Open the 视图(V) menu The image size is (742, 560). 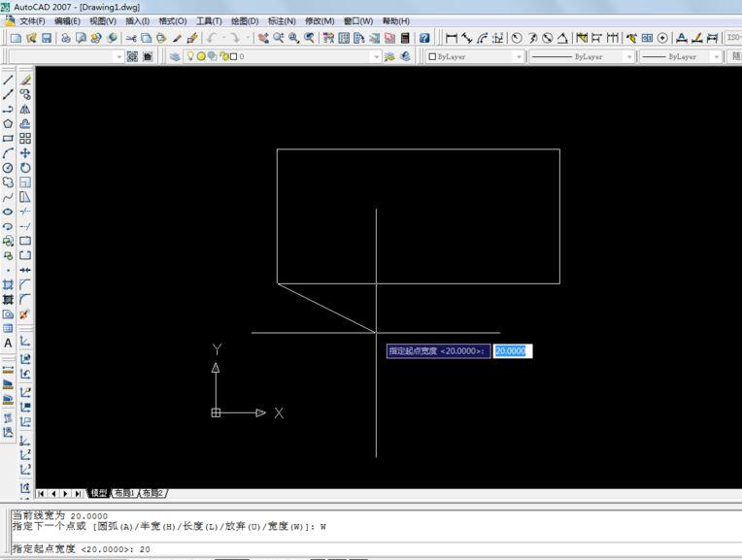click(103, 21)
